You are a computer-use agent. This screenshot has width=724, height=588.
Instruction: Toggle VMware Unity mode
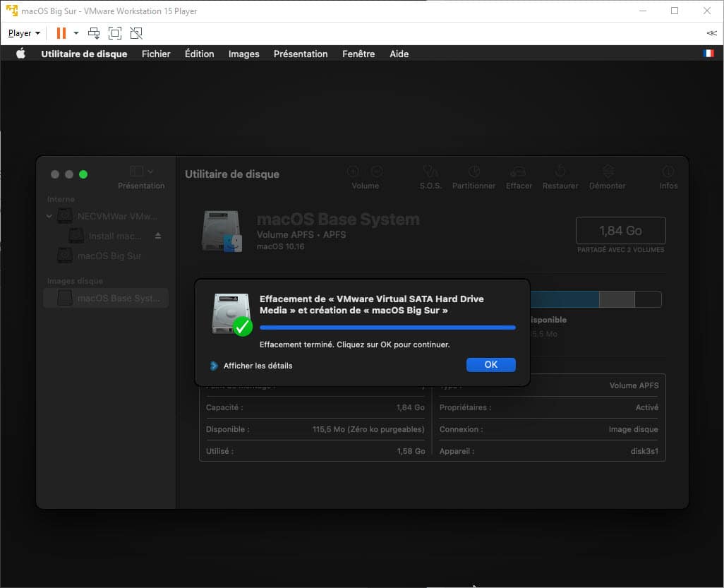[136, 33]
